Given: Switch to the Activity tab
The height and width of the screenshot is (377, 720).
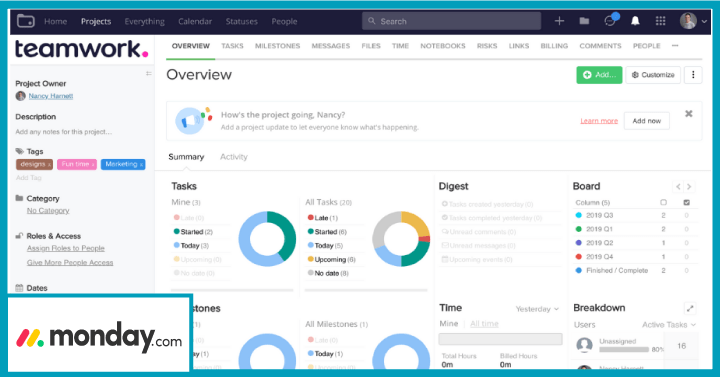Looking at the screenshot, I should pyautogui.click(x=233, y=157).
